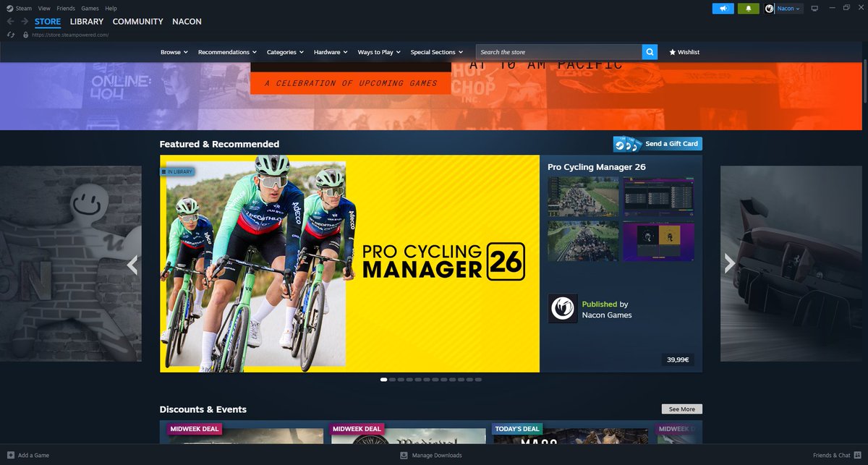This screenshot has height=465, width=868.
Task: Open the Pro Cycling Manager 26 title link
Action: (597, 167)
